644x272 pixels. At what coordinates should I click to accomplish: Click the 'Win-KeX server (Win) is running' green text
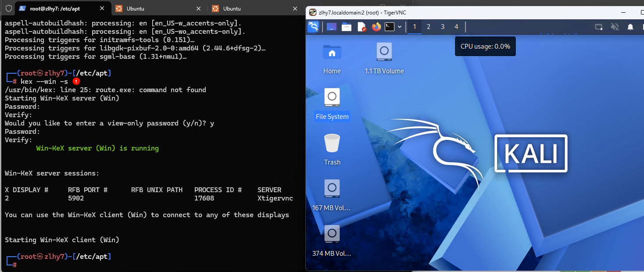click(x=97, y=148)
